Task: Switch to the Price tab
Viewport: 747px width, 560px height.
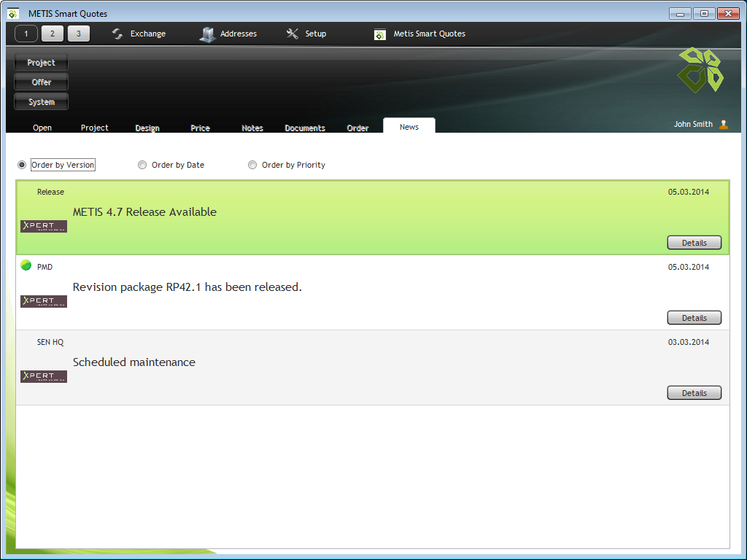Action: pos(200,128)
